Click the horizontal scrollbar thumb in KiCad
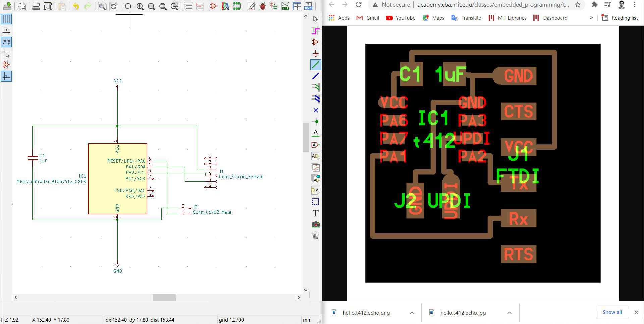 tap(164, 297)
